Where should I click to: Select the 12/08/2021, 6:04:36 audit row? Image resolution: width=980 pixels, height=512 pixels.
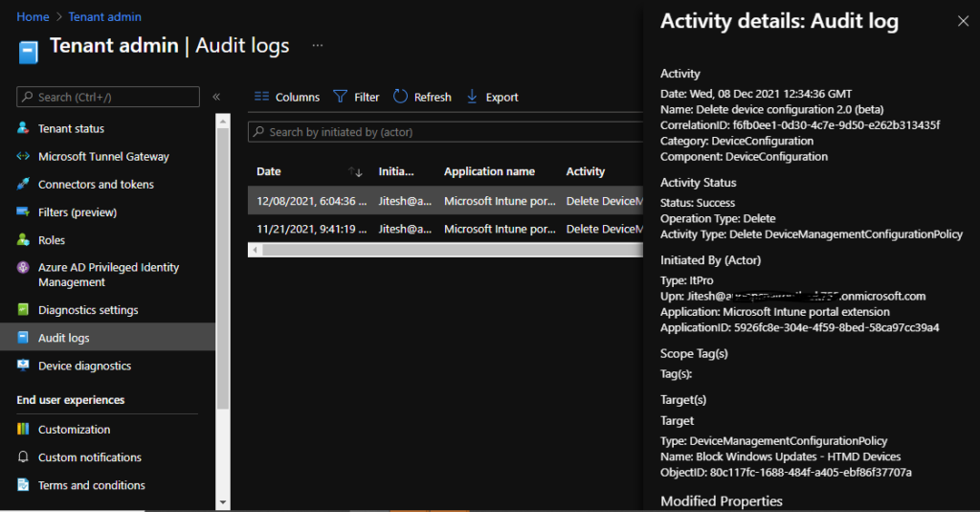[446, 201]
